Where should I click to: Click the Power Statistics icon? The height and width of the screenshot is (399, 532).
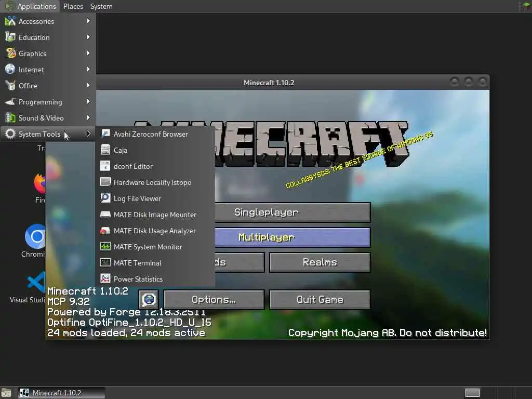[105, 278]
